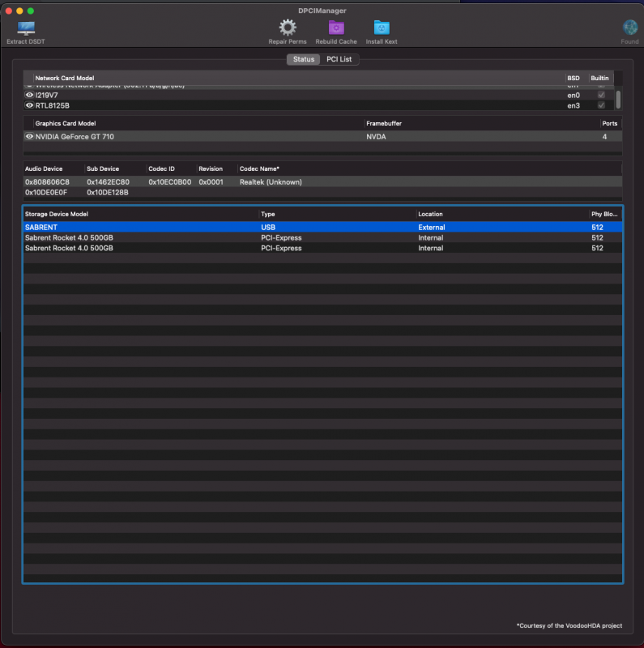This screenshot has height=648, width=644.
Task: Open the Install Kext tool
Action: (382, 28)
